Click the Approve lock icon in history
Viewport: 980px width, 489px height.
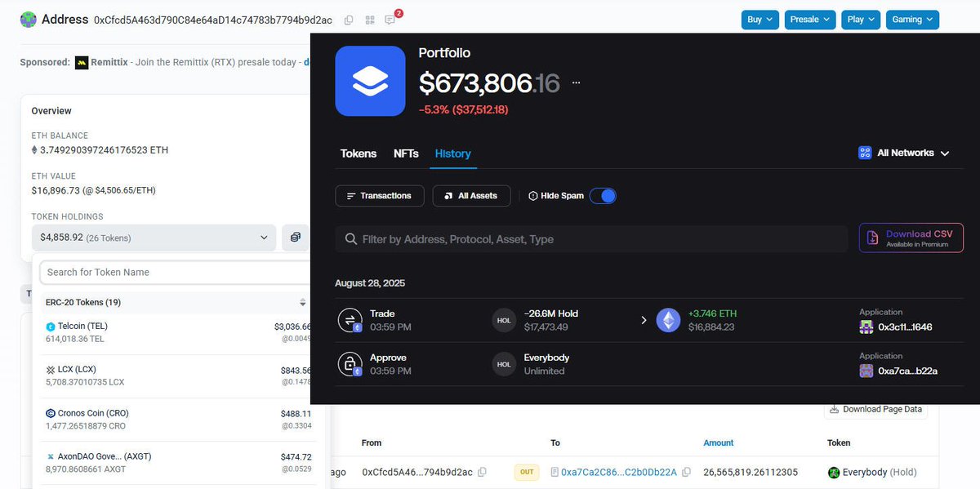pyautogui.click(x=350, y=364)
